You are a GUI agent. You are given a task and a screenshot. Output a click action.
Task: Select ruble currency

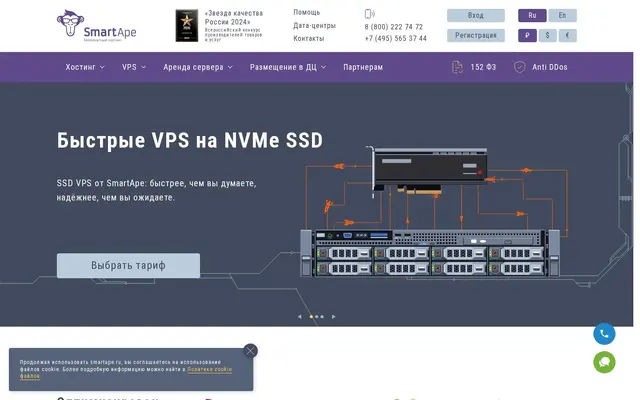(527, 36)
